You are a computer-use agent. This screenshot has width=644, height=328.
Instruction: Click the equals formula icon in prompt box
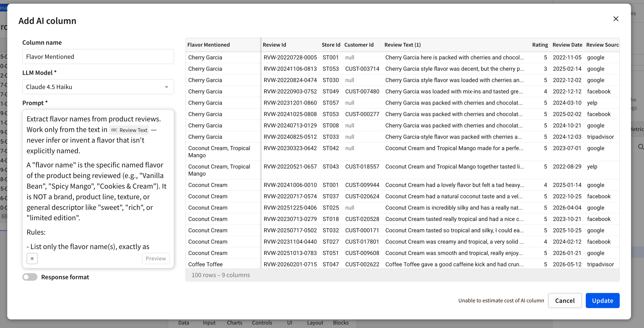point(32,259)
